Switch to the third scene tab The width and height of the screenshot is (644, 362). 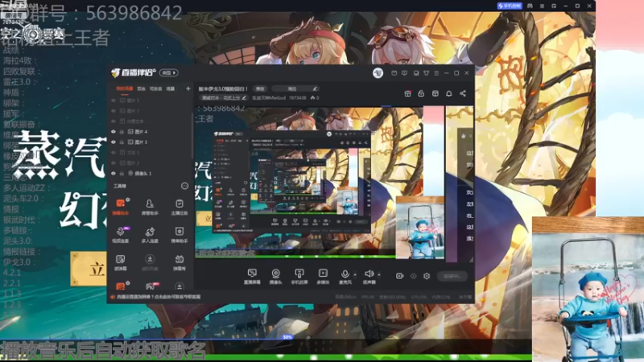(x=155, y=88)
